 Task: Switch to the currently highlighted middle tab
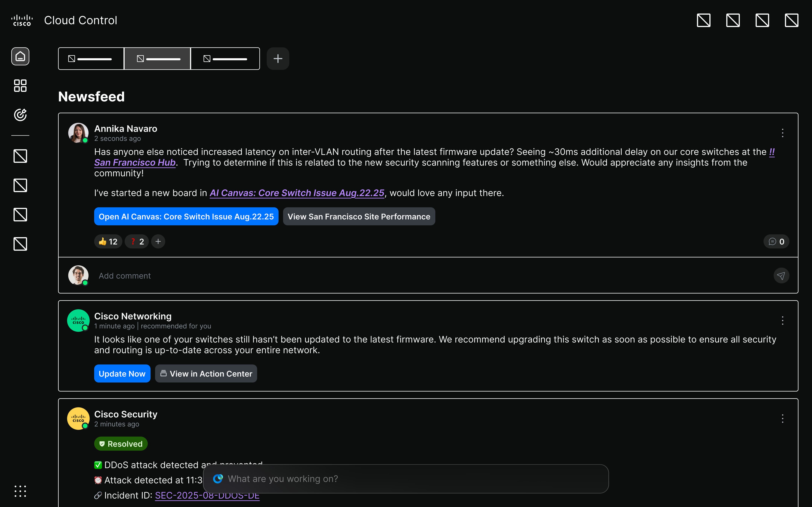(x=157, y=58)
